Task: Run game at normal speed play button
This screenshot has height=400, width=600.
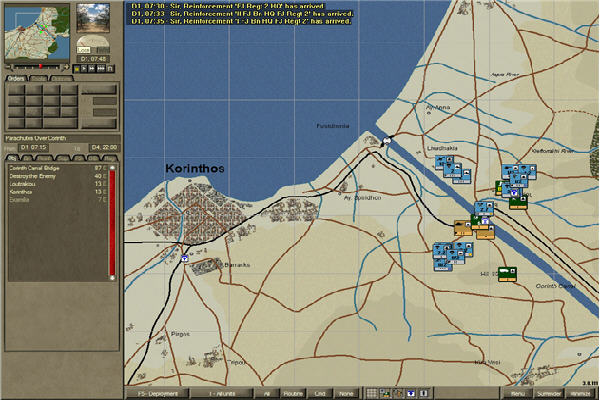Action: pyautogui.click(x=84, y=69)
